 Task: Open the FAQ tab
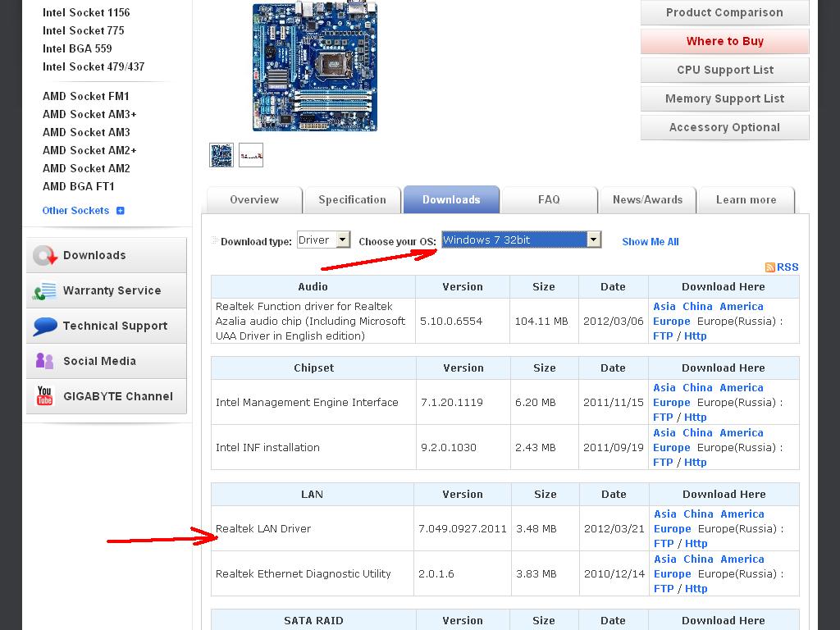pyautogui.click(x=549, y=200)
